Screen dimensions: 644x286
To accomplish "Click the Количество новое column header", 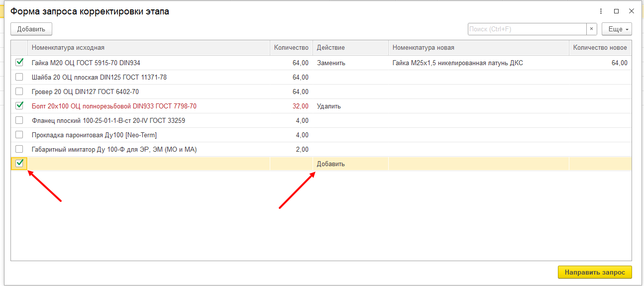I will point(600,48).
